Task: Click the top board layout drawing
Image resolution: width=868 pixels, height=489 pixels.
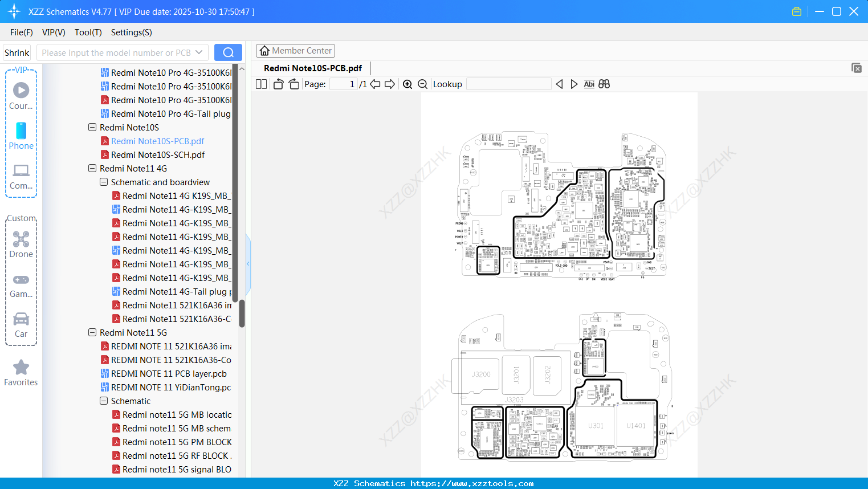Action: (x=561, y=205)
